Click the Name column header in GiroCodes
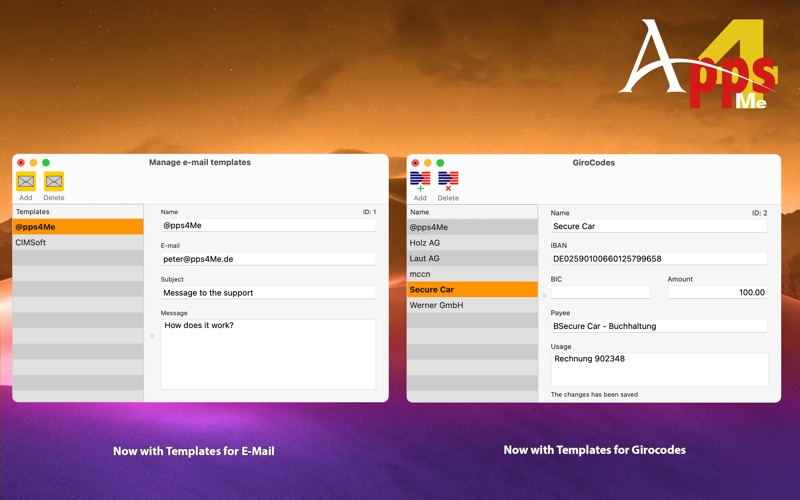Viewport: 800px width, 500px height. point(472,212)
